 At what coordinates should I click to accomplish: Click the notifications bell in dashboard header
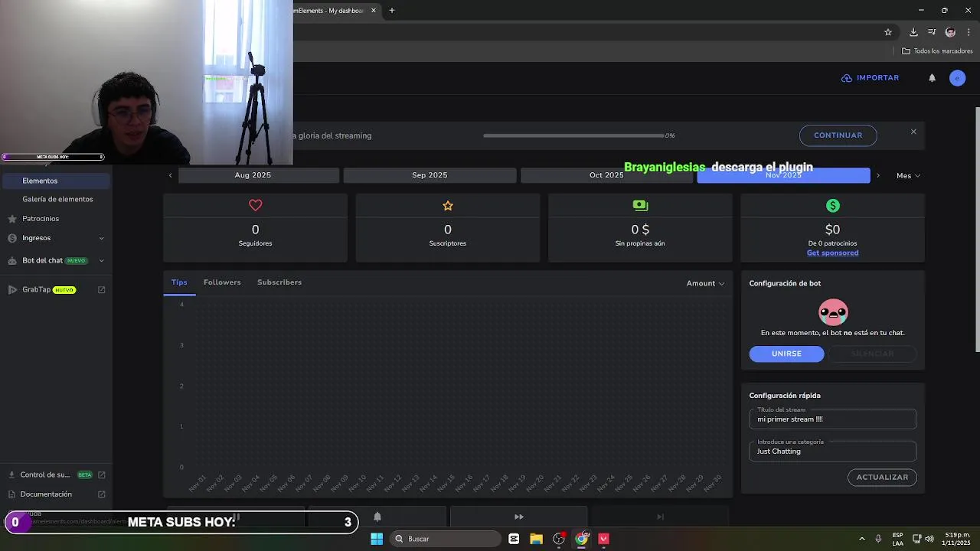[932, 78]
